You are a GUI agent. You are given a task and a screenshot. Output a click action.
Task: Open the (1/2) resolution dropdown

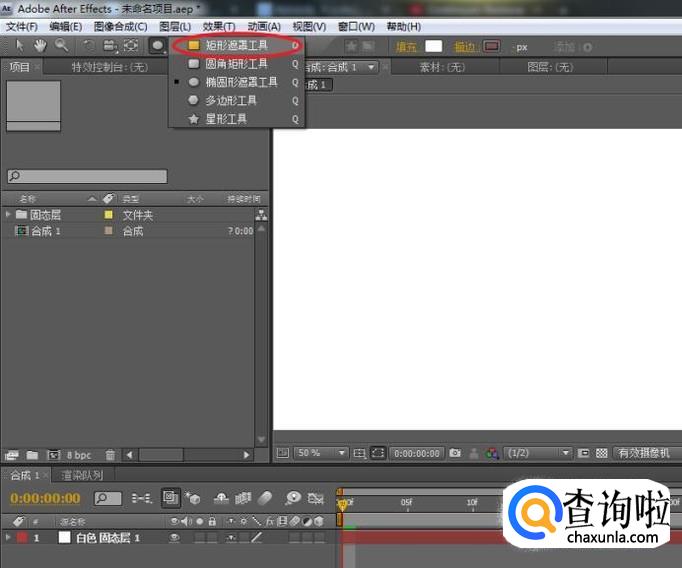[537, 453]
